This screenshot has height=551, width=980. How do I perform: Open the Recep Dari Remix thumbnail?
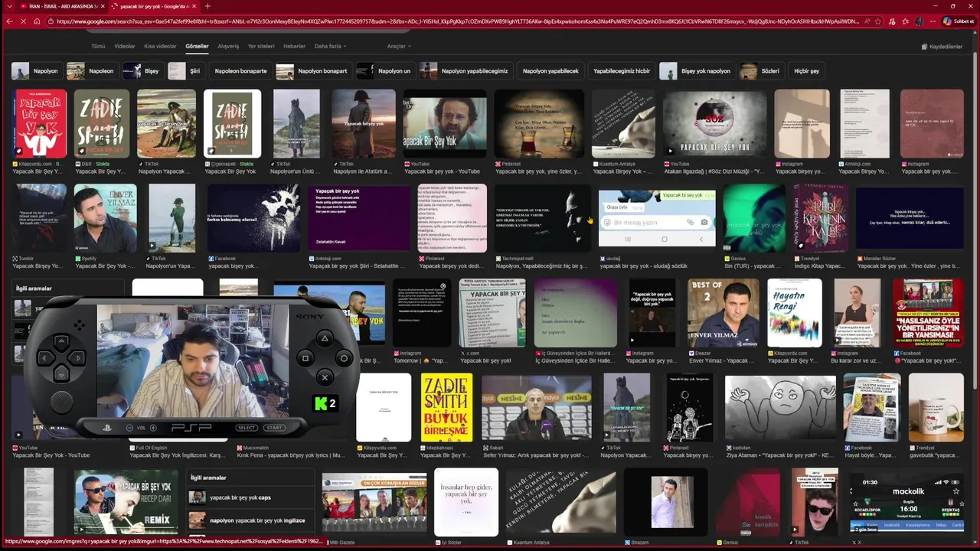[126, 502]
